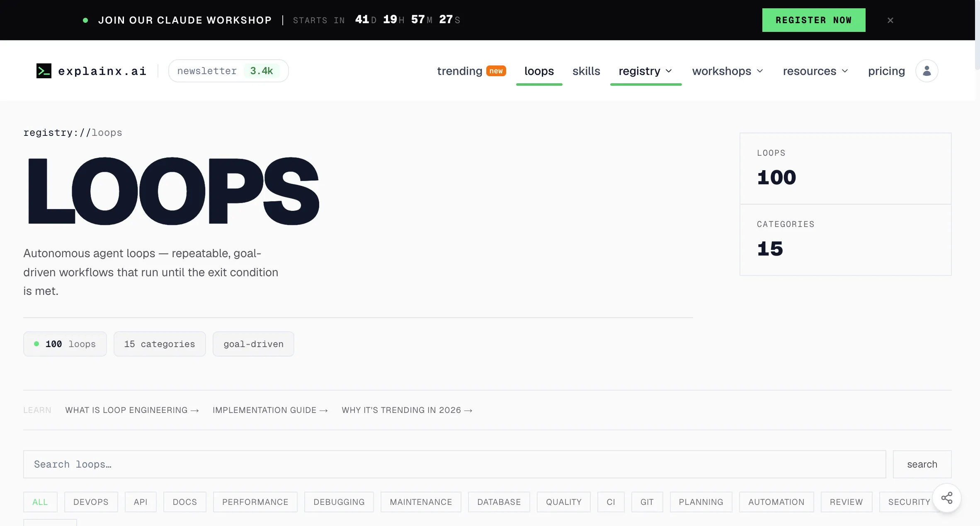Image resolution: width=980 pixels, height=526 pixels.
Task: Filter loops by SECURITY category
Action: 909,502
